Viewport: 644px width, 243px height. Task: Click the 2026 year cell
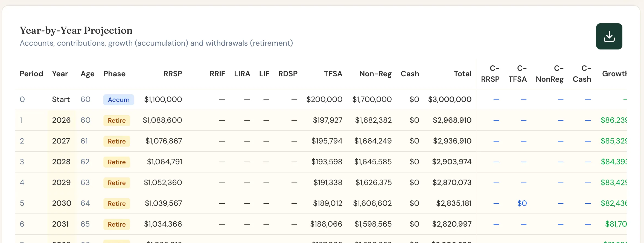(61, 120)
